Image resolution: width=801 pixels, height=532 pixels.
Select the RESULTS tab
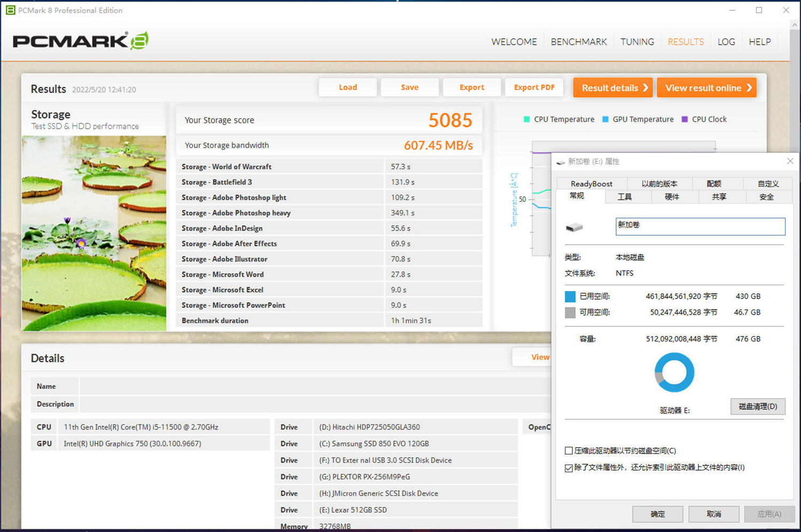click(686, 42)
